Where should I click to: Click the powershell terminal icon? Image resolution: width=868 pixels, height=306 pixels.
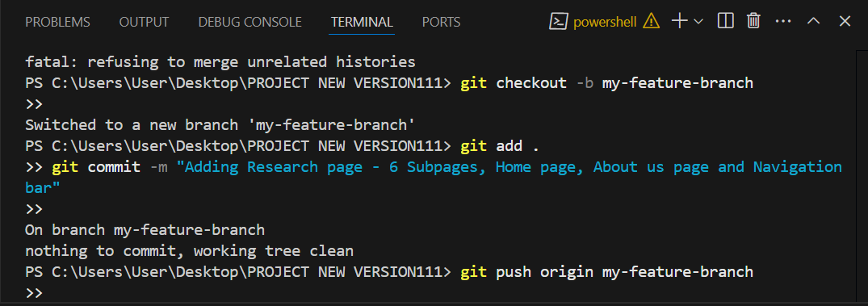(559, 22)
